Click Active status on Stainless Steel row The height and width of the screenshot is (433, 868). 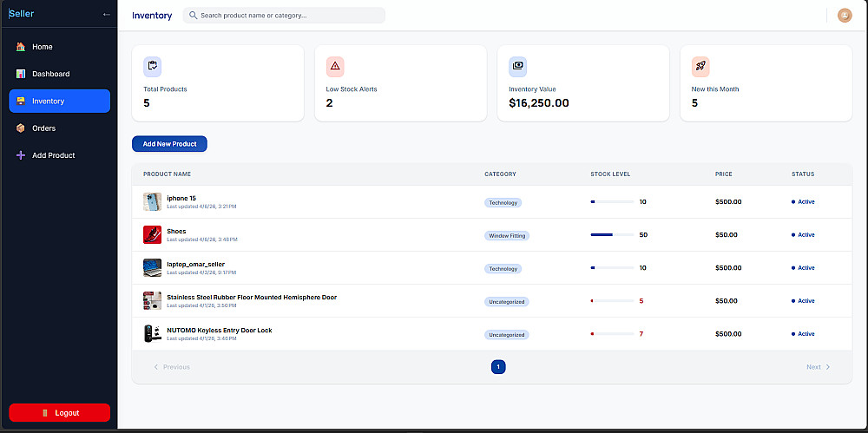coord(803,300)
